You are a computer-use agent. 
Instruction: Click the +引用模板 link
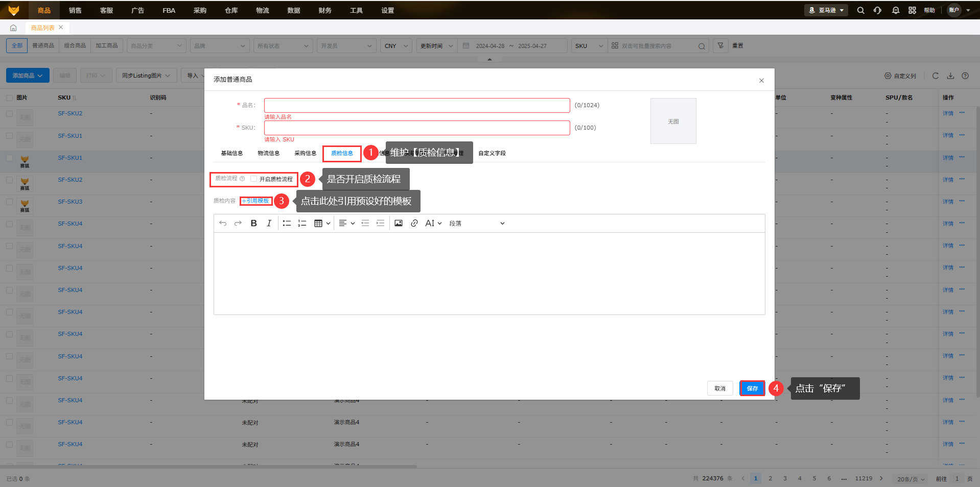255,201
